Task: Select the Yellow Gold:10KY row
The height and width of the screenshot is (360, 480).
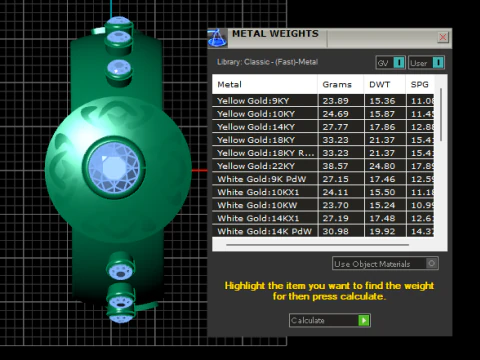Action: pyautogui.click(x=323, y=114)
